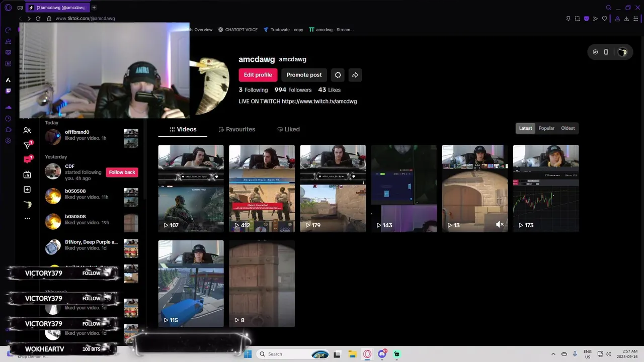Open the video with 412 views
Viewport: 644px width, 362px height.
click(262, 189)
